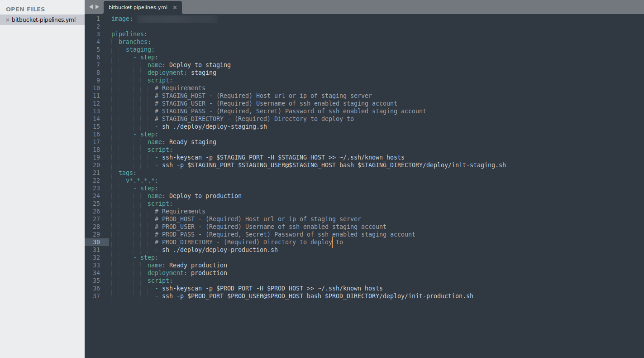644x358 pixels.
Task: Click the STAGING_DIRECTORY comment line
Action: pyautogui.click(x=254, y=119)
